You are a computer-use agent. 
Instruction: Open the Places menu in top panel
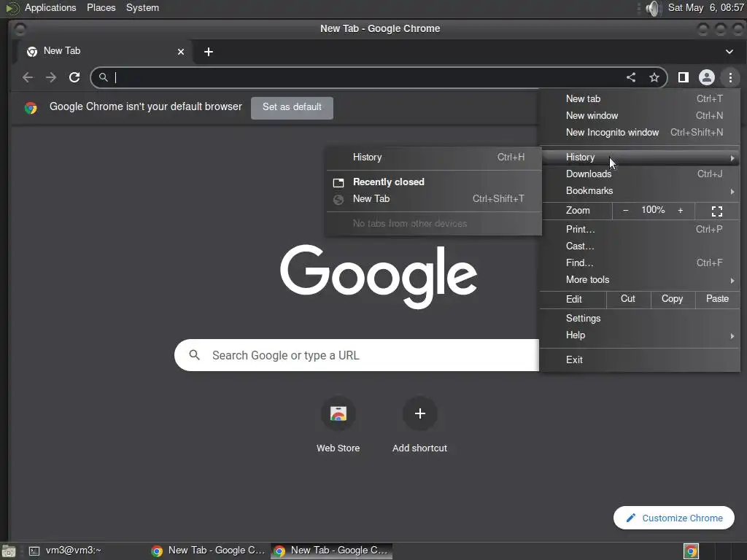[101, 7]
